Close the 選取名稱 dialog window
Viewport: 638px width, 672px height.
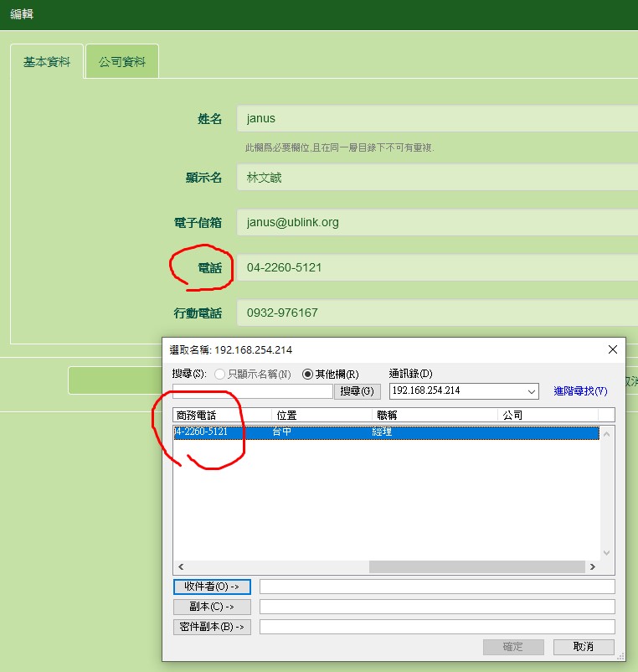(x=613, y=349)
